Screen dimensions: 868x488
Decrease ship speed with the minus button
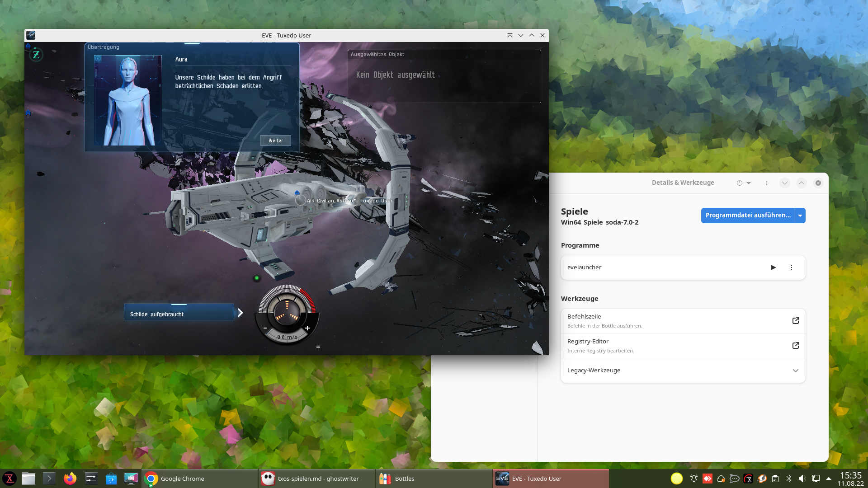pyautogui.click(x=265, y=328)
